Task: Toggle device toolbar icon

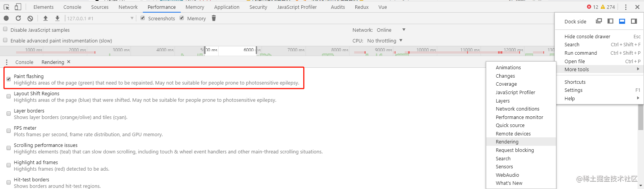Action: (x=18, y=7)
